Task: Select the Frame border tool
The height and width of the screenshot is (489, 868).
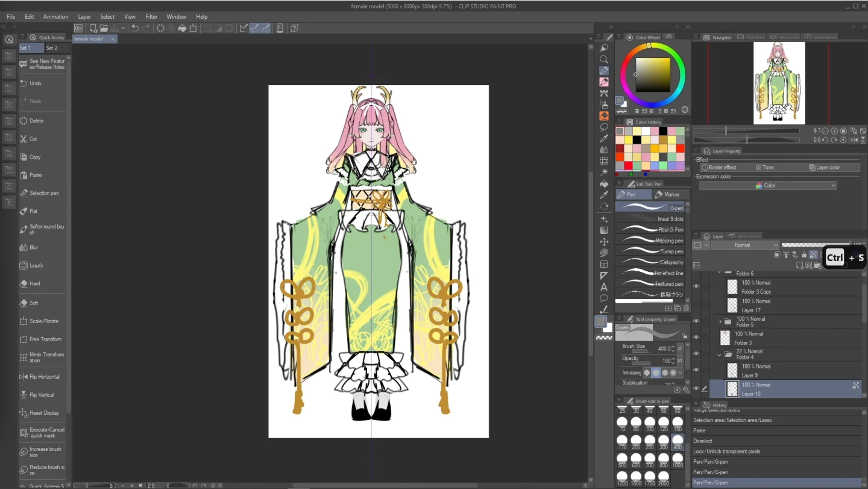Action: tap(604, 264)
